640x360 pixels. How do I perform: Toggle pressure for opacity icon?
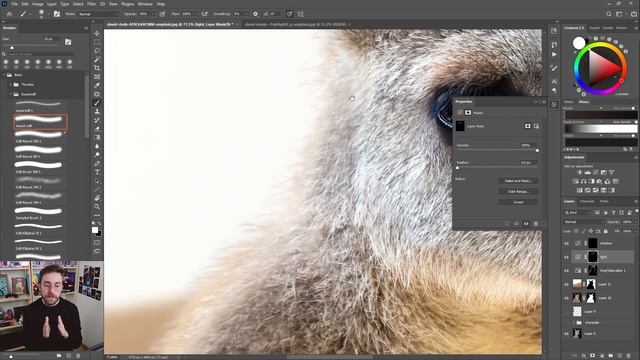tap(162, 14)
